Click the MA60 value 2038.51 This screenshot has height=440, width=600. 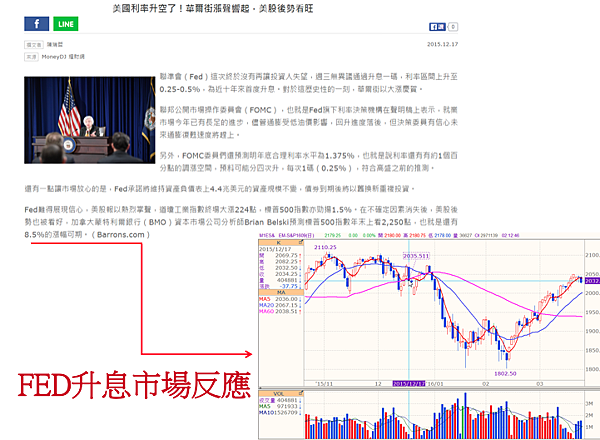[x=287, y=311]
